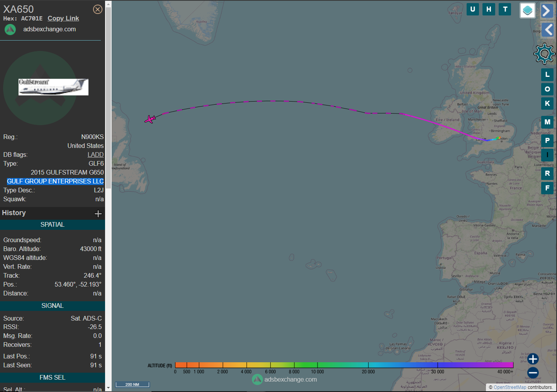The image size is (557, 392).
Task: Click the Copy Link link
Action: (63, 18)
